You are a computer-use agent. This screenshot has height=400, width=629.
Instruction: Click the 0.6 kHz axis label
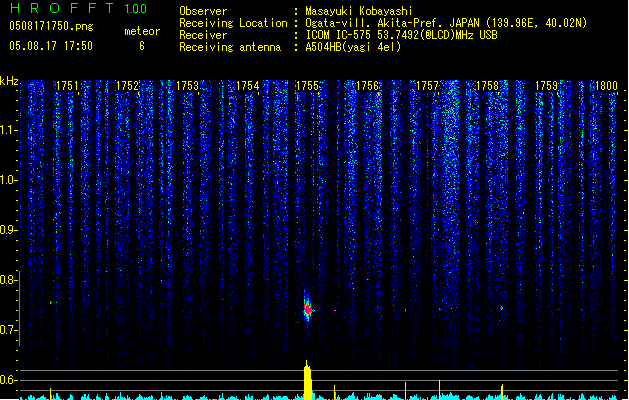[x=8, y=380]
